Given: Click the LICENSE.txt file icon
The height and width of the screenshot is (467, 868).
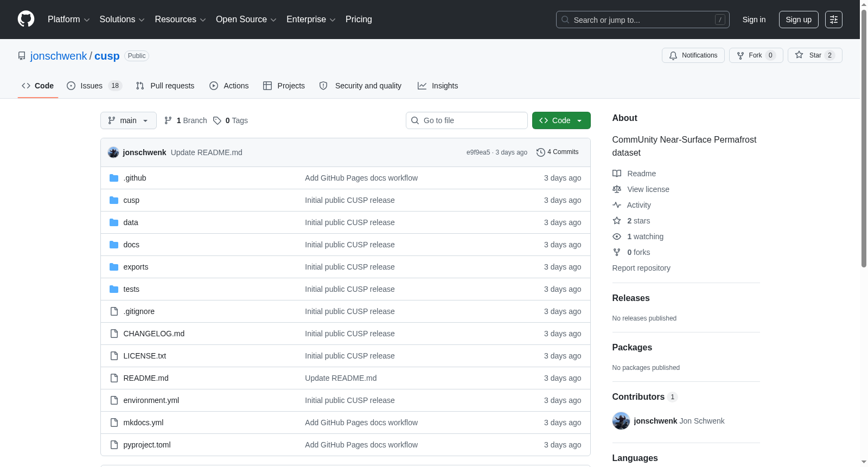Looking at the screenshot, I should [x=114, y=356].
